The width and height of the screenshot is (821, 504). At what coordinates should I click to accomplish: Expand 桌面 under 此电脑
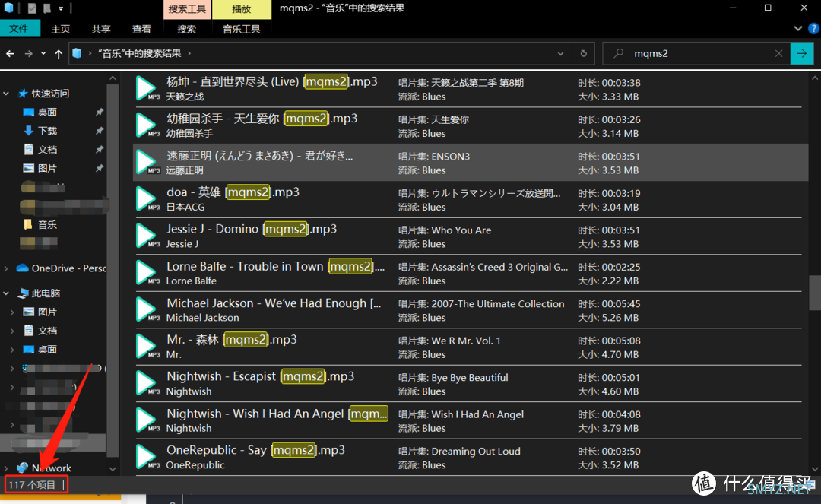point(12,350)
